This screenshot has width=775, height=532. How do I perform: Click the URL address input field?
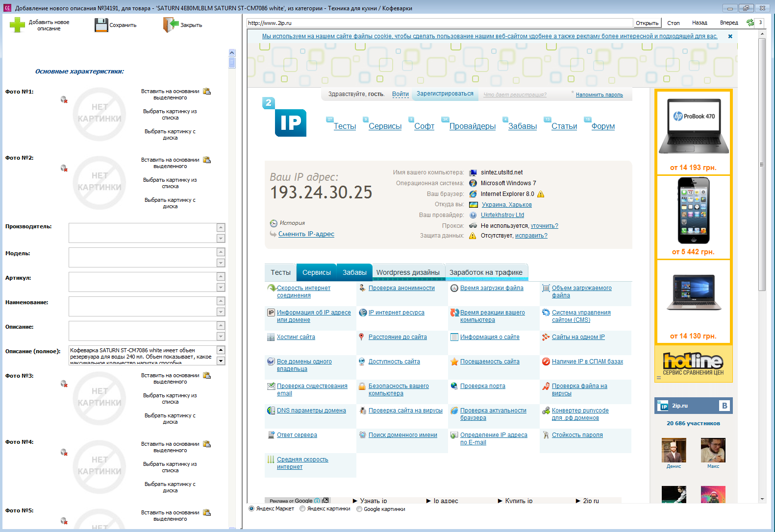[440, 23]
